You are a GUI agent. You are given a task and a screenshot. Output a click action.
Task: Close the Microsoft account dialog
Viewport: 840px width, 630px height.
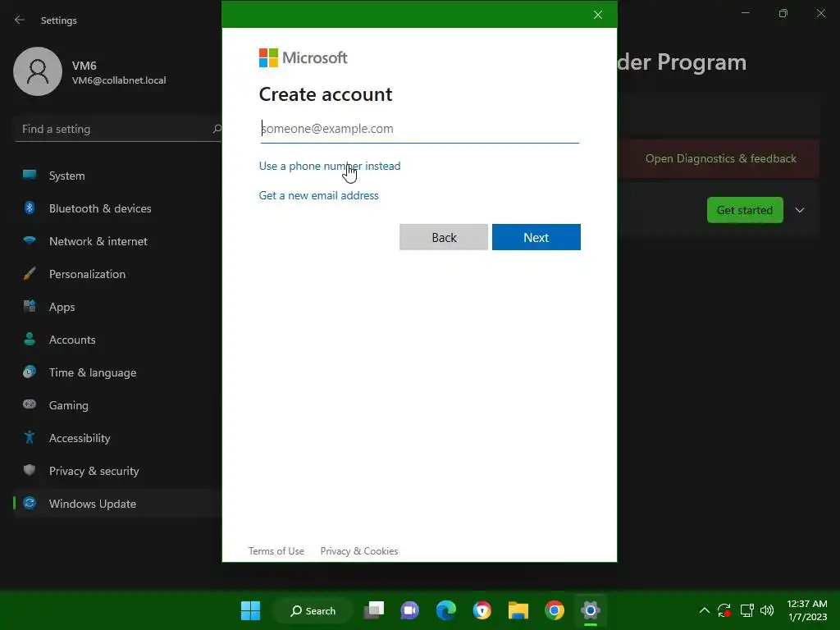(598, 15)
